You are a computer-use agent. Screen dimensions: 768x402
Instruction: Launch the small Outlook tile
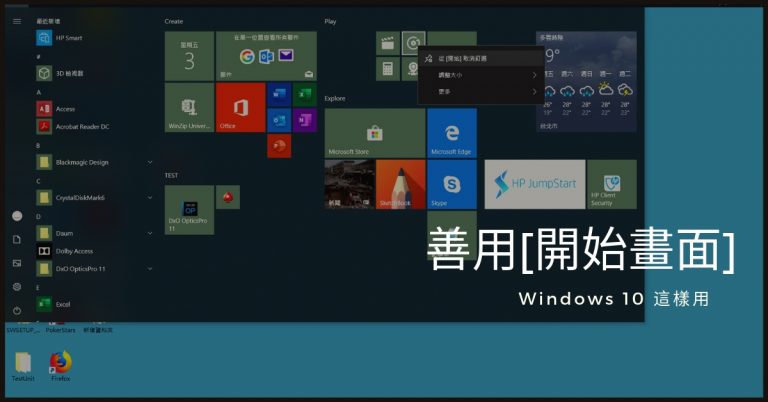(x=279, y=120)
